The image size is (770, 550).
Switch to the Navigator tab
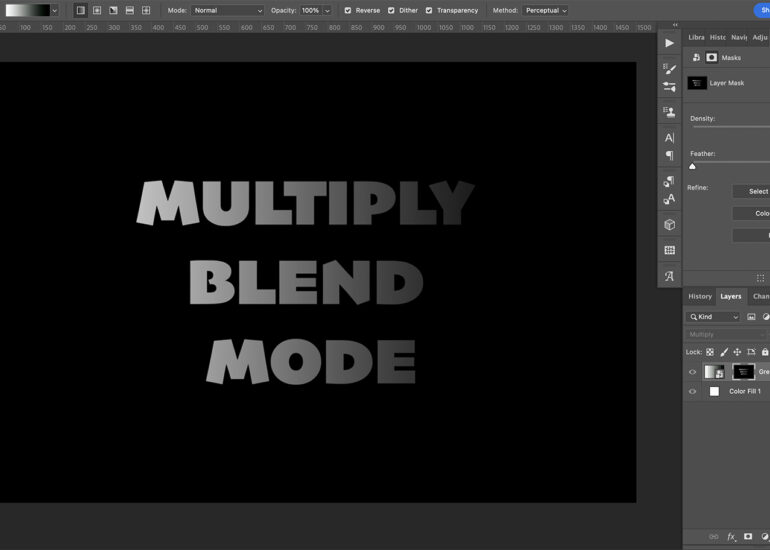pyautogui.click(x=739, y=37)
